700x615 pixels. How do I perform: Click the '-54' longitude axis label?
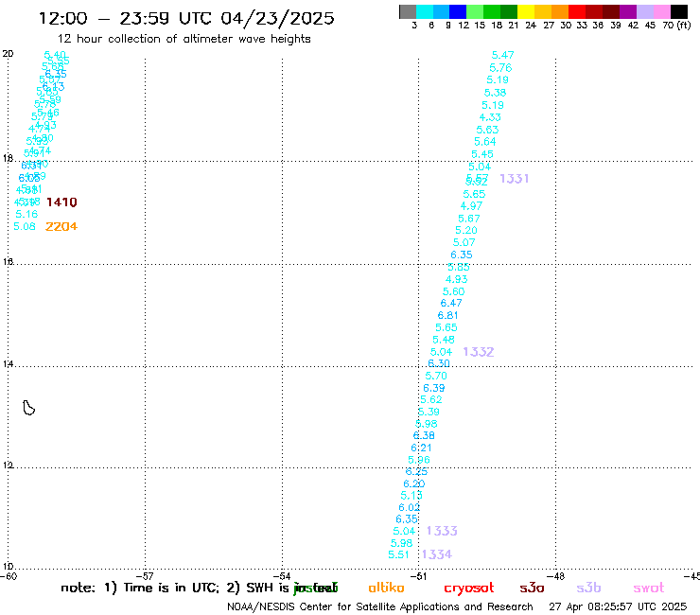point(282,576)
